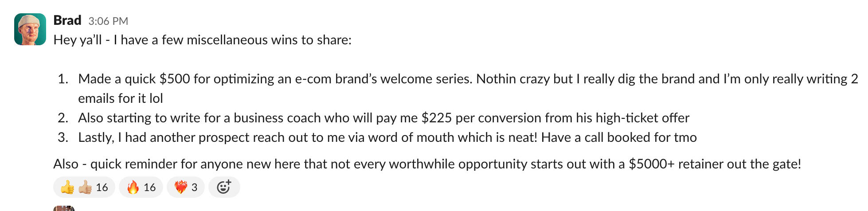Toggle the thumbs up reaction

pyautogui.click(x=84, y=187)
